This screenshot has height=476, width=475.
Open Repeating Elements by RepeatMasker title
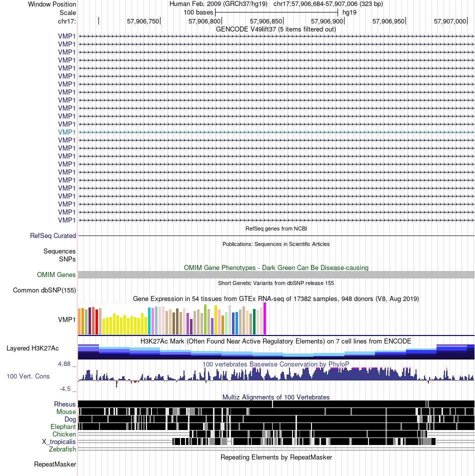tap(276, 457)
